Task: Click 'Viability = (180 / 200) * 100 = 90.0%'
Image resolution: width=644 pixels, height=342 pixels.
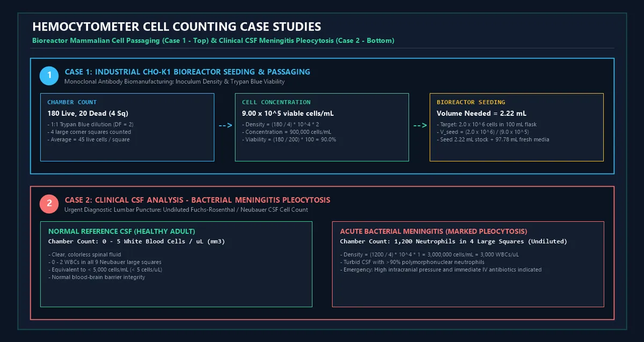Action: coord(289,139)
